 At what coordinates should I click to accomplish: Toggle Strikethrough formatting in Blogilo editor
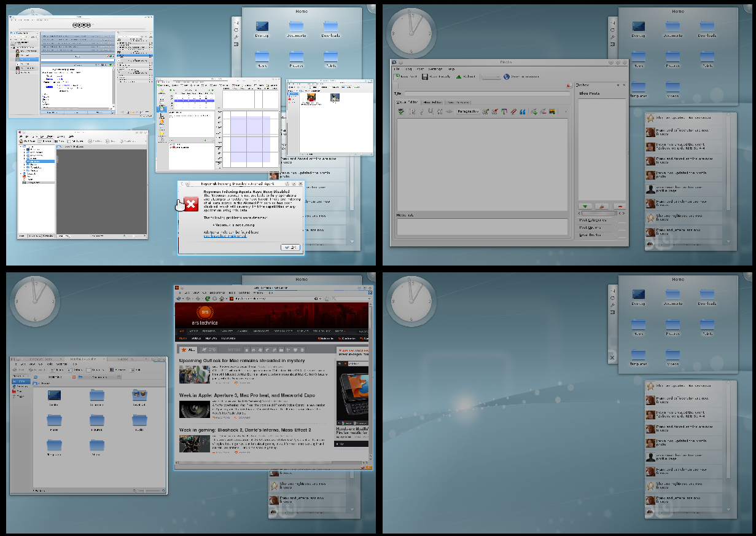[440, 111]
